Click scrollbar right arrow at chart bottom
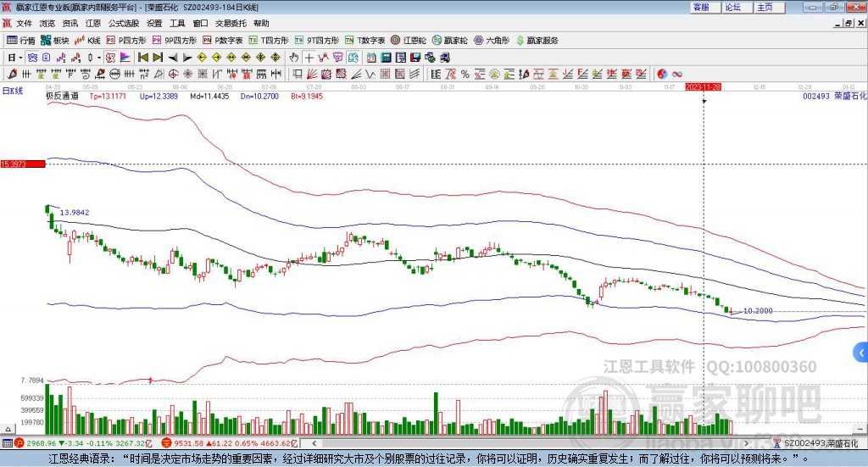Image resolution: width=868 pixels, height=467 pixels. [x=746, y=443]
